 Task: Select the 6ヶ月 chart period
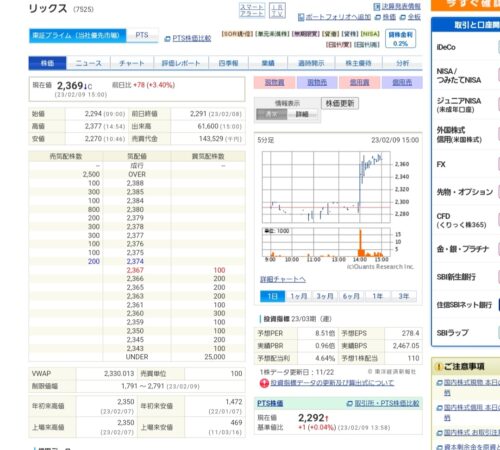coord(351,296)
